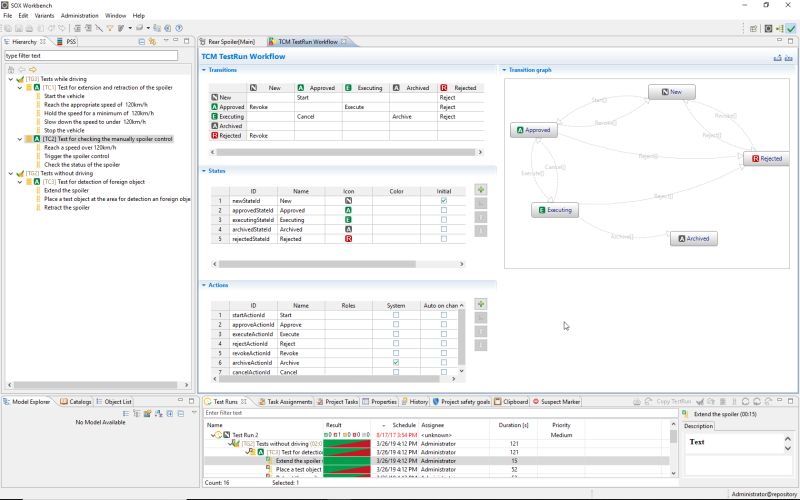
Task: Collapse the TG2 Tests without driving node
Action: click(x=11, y=173)
